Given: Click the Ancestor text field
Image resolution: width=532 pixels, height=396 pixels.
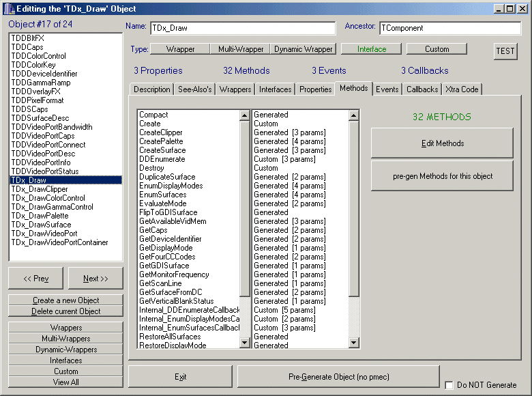Looking at the screenshot, I should tap(449, 28).
